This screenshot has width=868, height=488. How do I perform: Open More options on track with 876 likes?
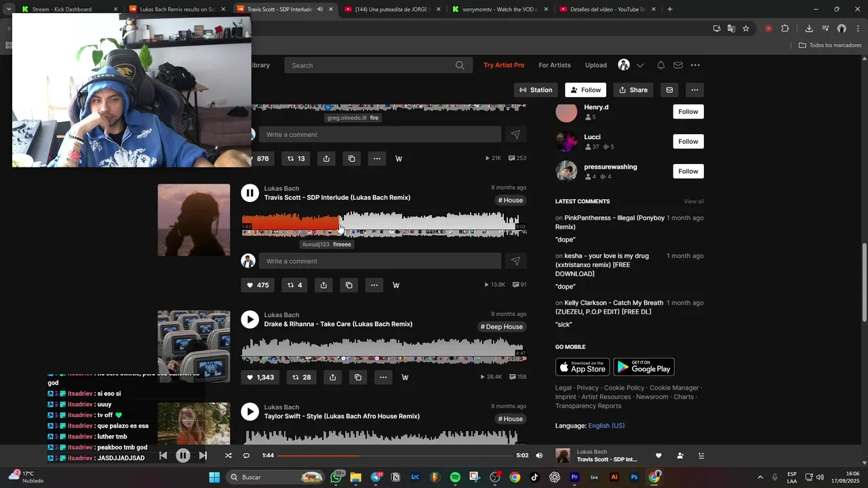376,159
